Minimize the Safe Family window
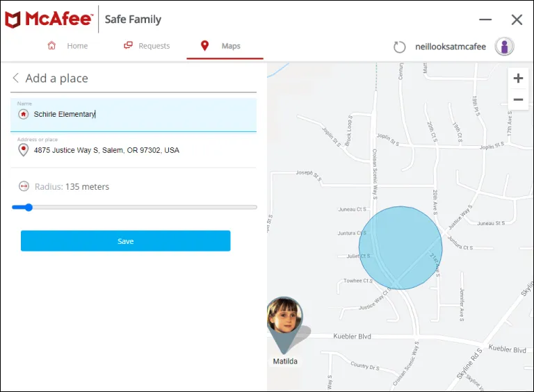534x392 pixels. [485, 20]
